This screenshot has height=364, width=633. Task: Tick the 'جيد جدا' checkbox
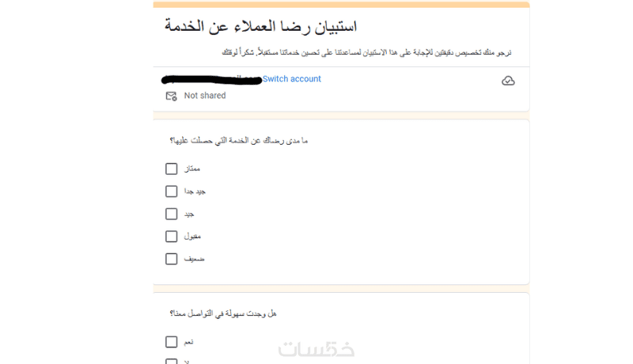pyautogui.click(x=171, y=191)
